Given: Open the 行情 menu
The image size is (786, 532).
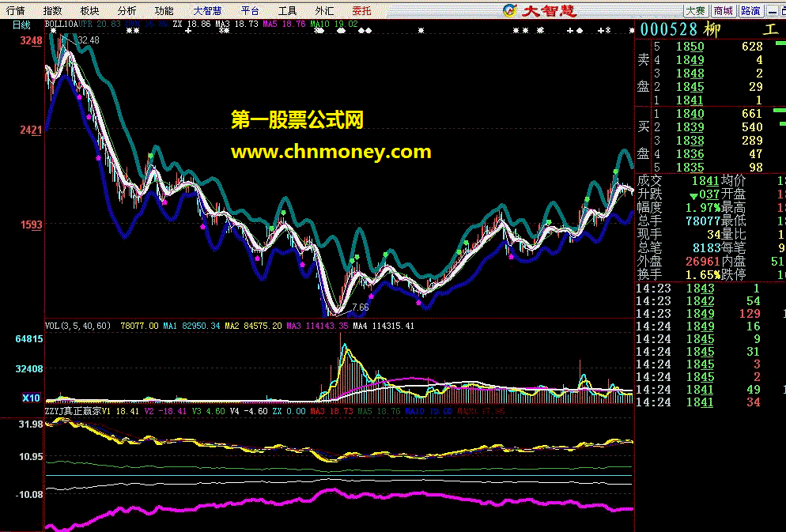Looking at the screenshot, I should point(15,10).
